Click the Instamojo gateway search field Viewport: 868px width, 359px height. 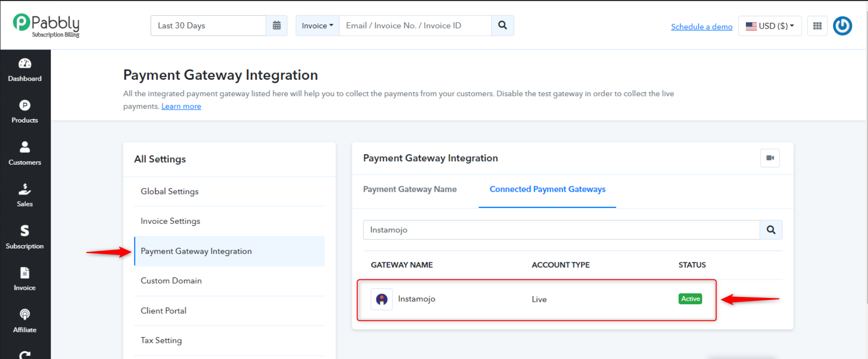(x=562, y=230)
